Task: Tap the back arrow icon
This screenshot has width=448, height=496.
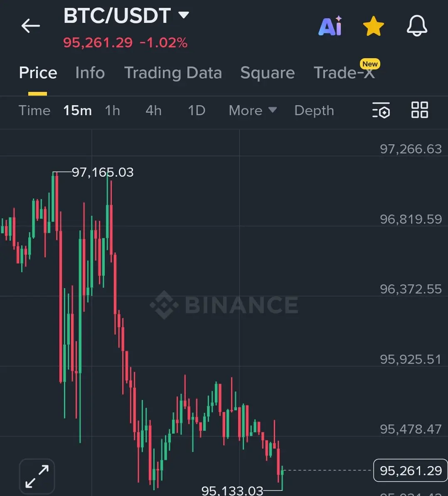Action: (x=31, y=26)
